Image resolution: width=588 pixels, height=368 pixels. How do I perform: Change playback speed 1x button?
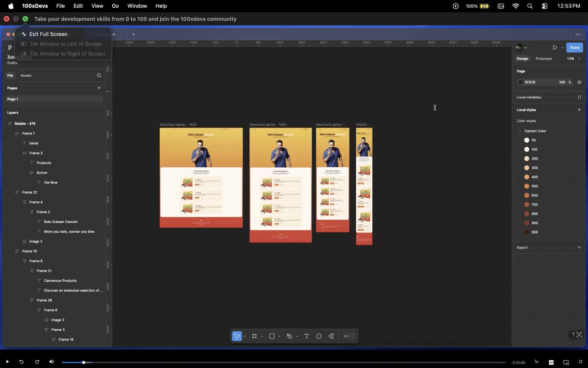pos(537,362)
